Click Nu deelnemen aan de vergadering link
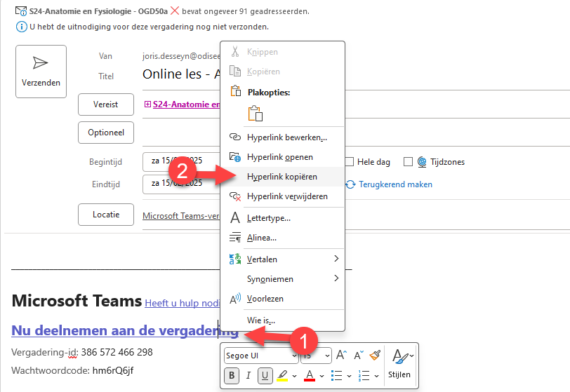 [x=125, y=330]
